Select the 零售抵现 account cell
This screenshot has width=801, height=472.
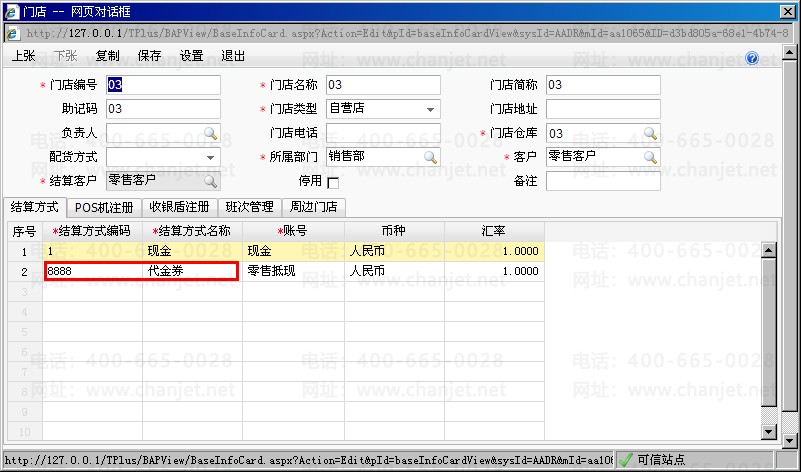pos(293,271)
